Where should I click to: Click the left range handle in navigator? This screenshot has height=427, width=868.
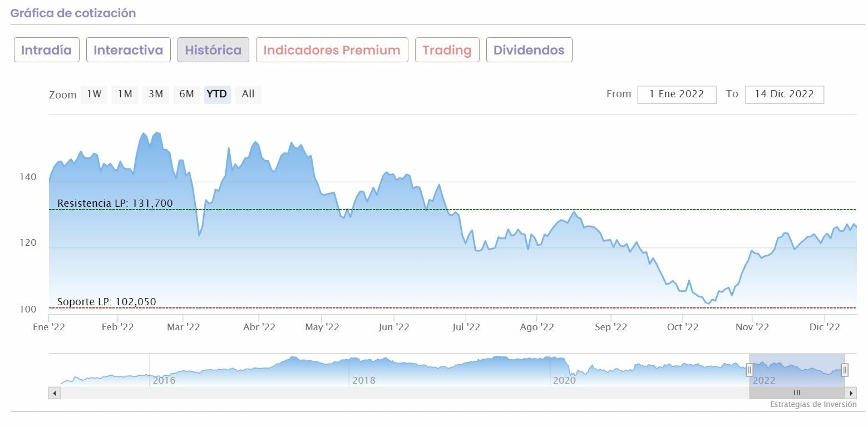click(x=749, y=370)
